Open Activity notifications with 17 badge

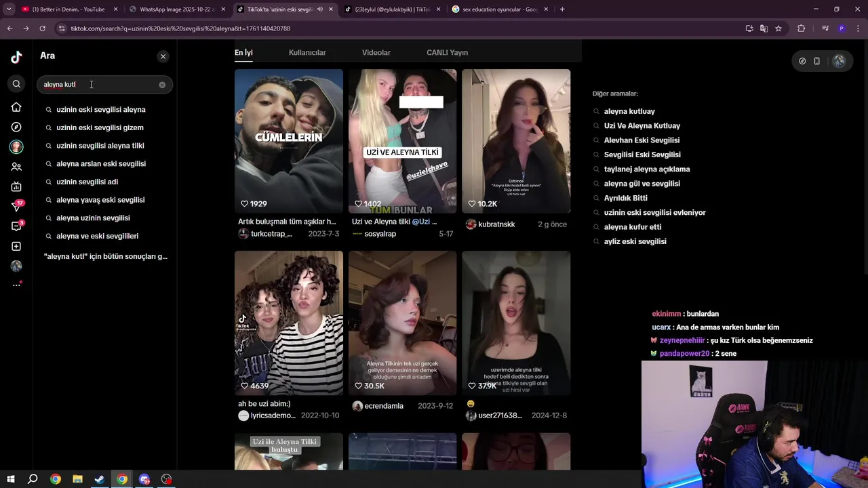(17, 206)
